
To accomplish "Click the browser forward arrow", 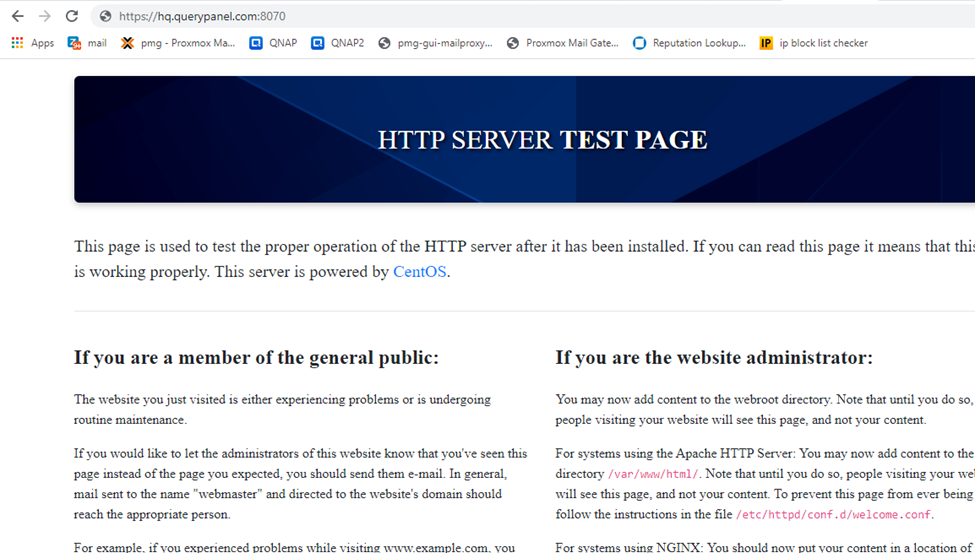I will tap(44, 16).
